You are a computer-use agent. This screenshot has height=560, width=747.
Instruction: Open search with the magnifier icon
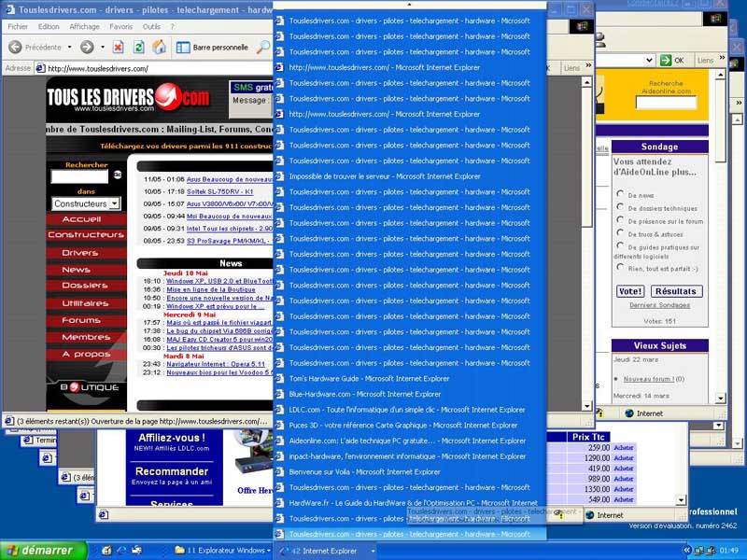coord(263,47)
